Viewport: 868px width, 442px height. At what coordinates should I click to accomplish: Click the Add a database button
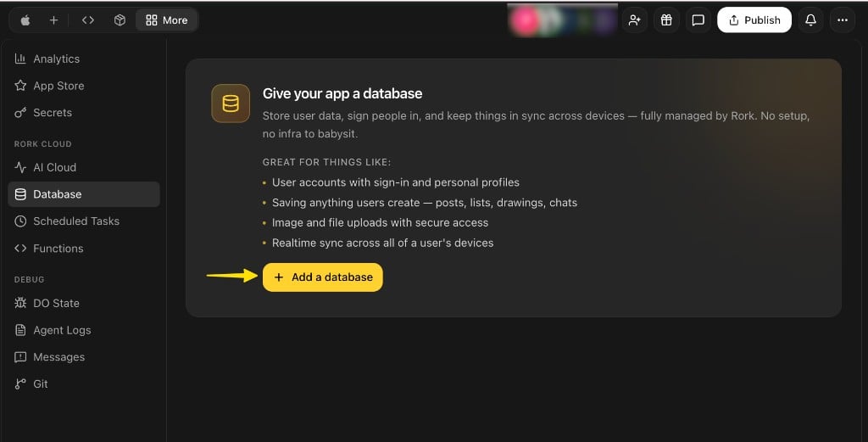[323, 277]
